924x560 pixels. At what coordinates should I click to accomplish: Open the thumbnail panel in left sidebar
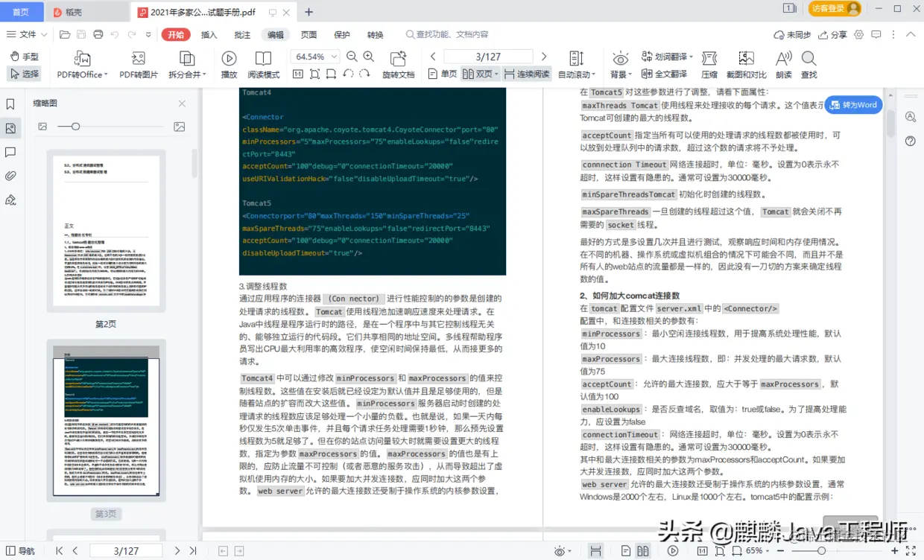point(10,128)
